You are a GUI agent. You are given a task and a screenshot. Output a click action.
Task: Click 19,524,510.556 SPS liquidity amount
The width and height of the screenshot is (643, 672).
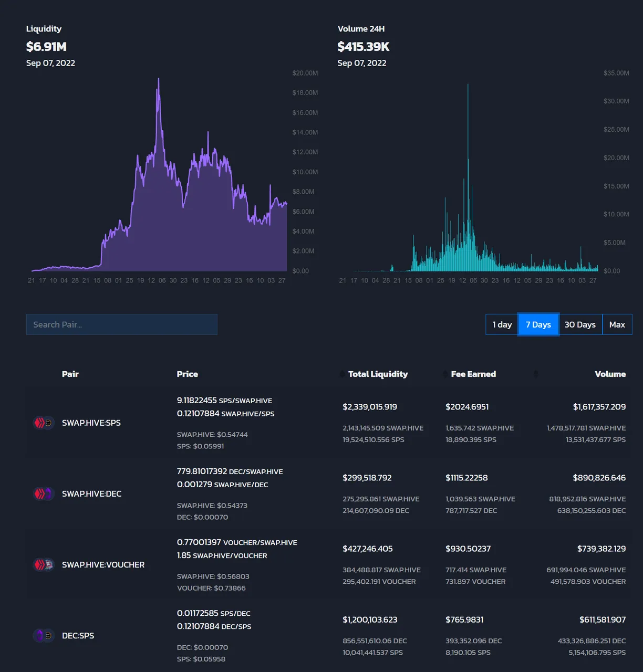[x=374, y=439]
